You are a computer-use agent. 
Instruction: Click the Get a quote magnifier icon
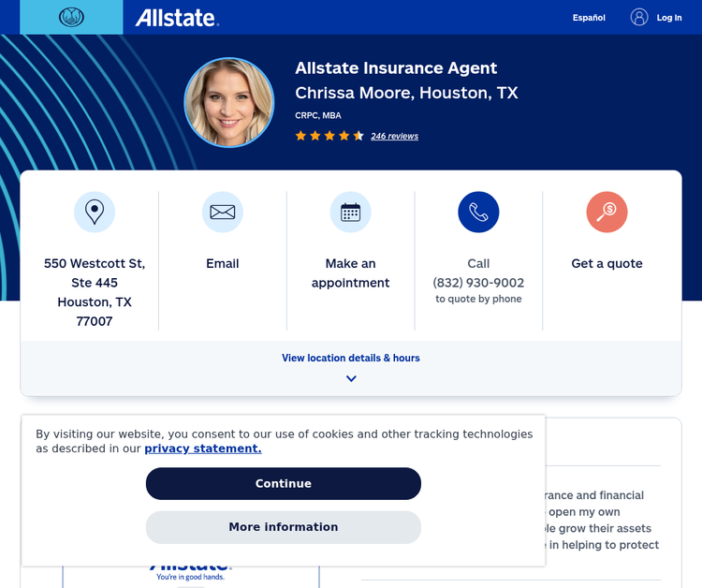coord(607,212)
